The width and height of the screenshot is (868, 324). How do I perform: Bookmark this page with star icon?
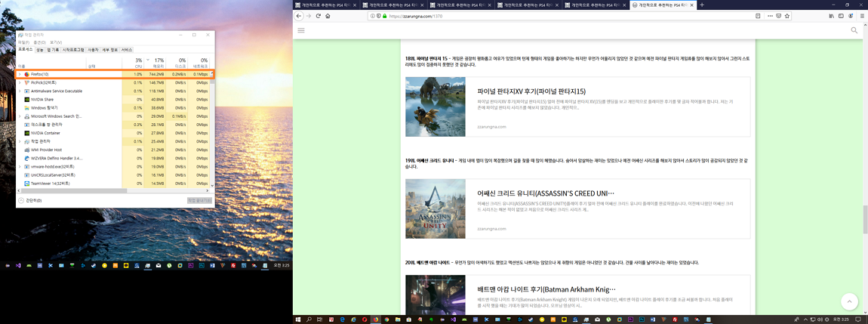pos(786,16)
